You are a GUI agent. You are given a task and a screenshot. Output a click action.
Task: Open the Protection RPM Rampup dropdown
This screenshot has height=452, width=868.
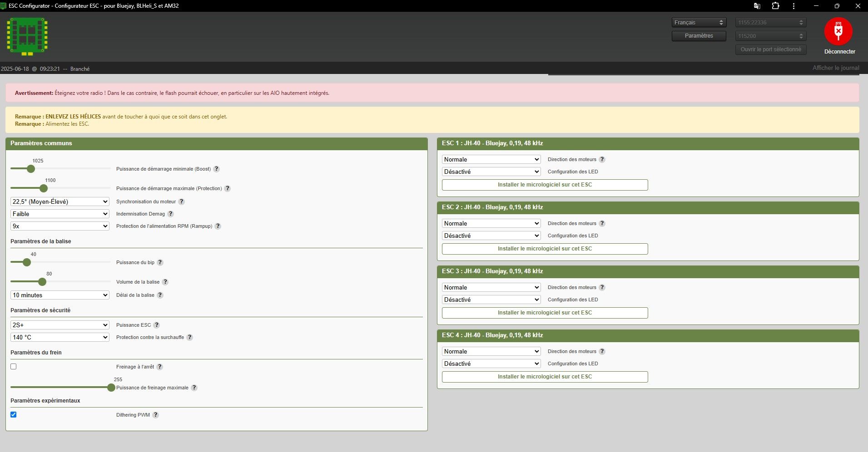click(60, 226)
